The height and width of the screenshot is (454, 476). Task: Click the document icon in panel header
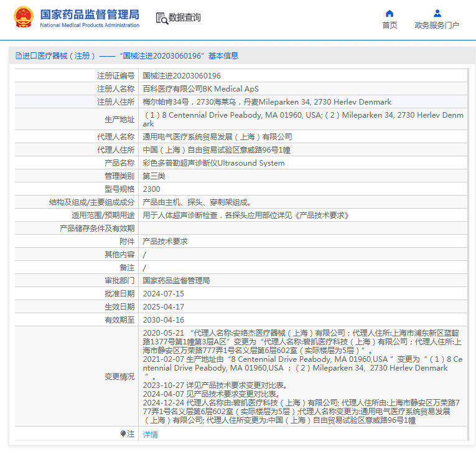[18, 56]
